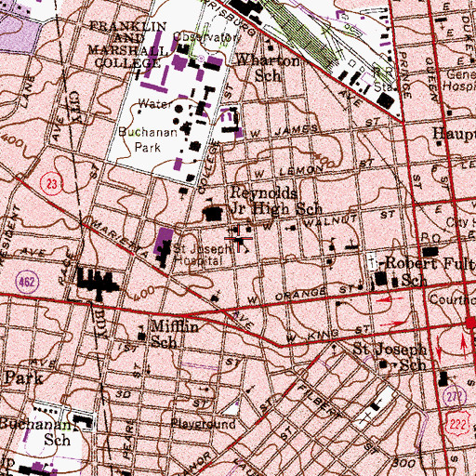Click the Lane label in the upper left
476x476 pixels.
pos(29,92)
